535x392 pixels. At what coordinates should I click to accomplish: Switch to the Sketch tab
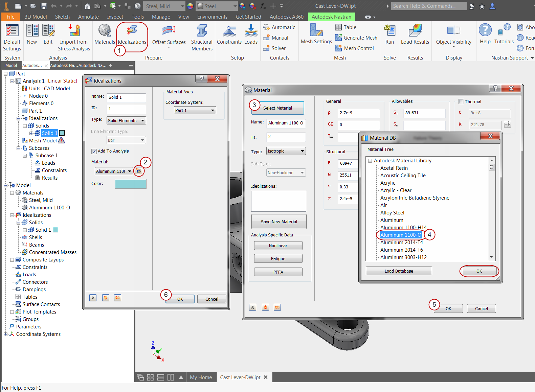click(62, 17)
